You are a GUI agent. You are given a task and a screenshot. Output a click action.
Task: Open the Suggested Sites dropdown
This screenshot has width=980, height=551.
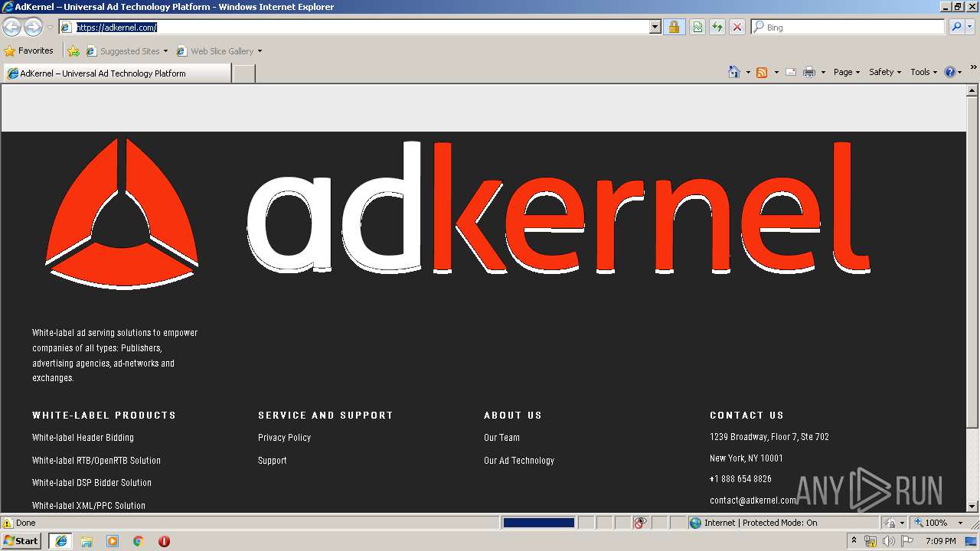tap(127, 51)
